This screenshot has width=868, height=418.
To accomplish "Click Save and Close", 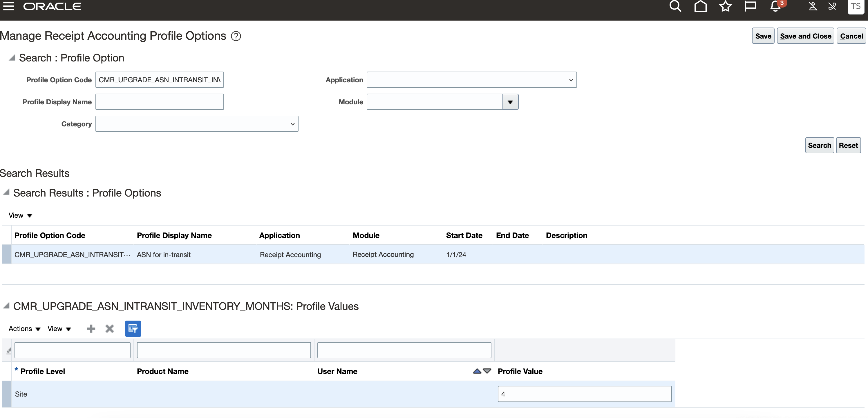I will (805, 36).
